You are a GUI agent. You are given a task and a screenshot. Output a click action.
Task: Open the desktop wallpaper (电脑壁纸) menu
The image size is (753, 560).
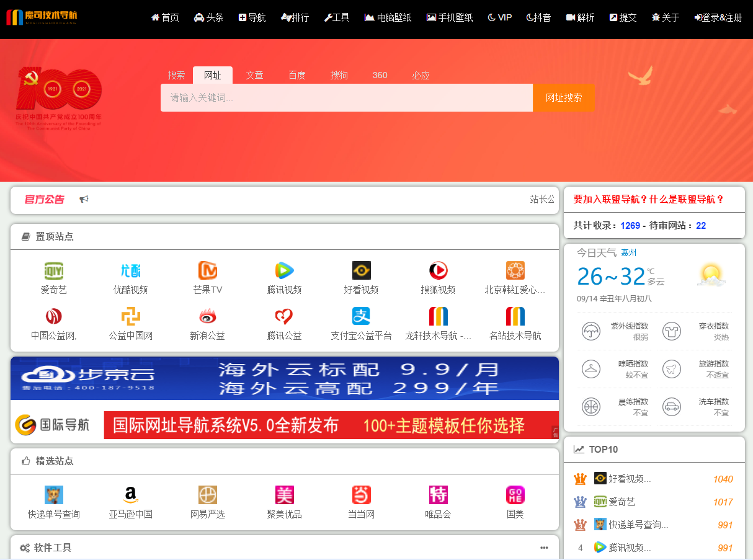(x=388, y=17)
